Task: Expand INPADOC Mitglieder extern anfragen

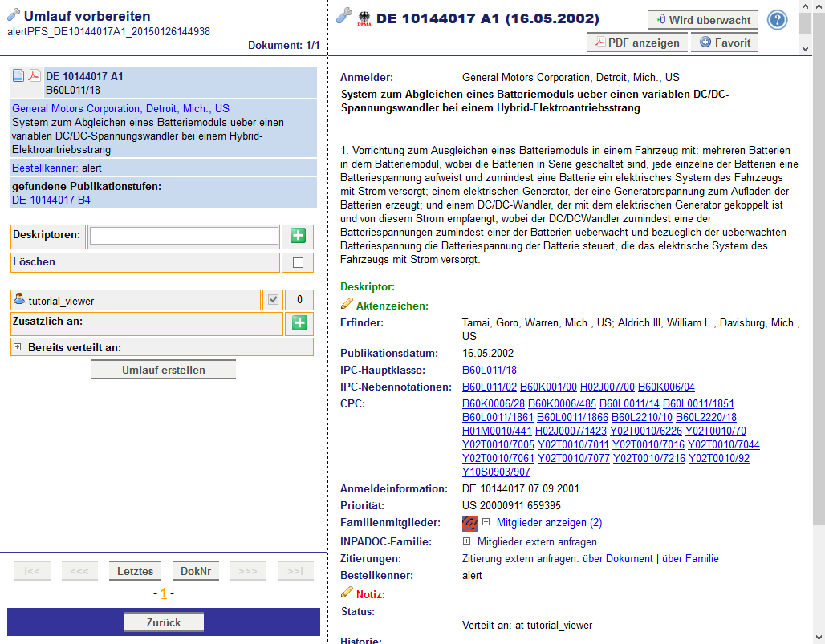Action: point(468,541)
